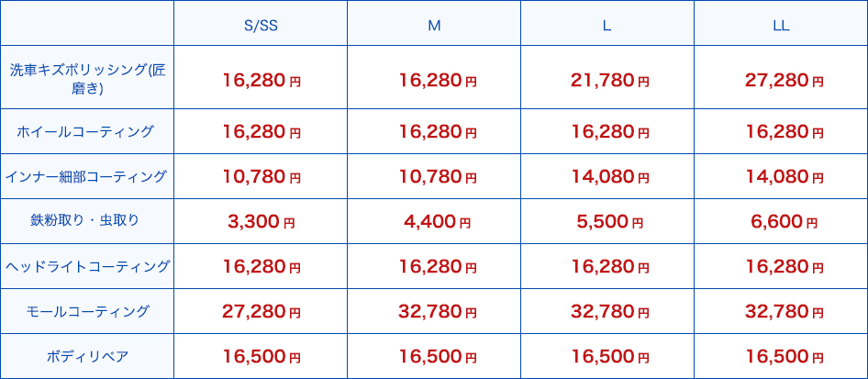Click the 洗車キズポリッシング(匠磨き) row label
The image size is (868, 379).
pyautogui.click(x=87, y=80)
